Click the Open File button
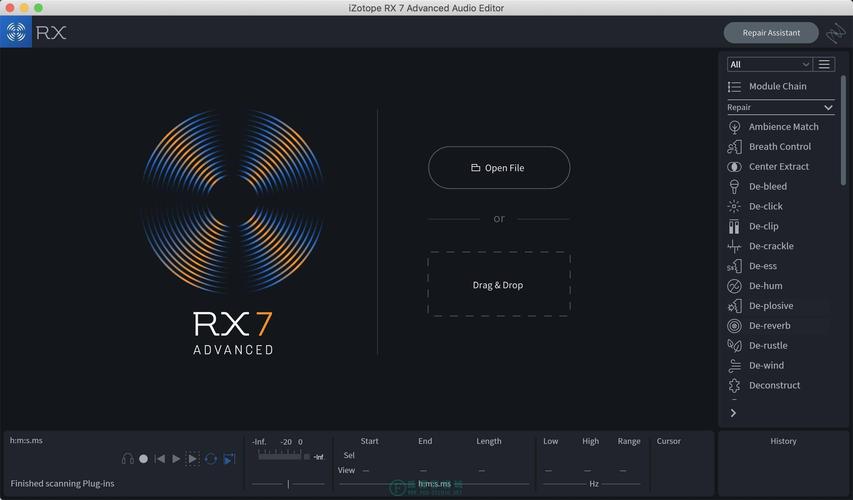 499,168
